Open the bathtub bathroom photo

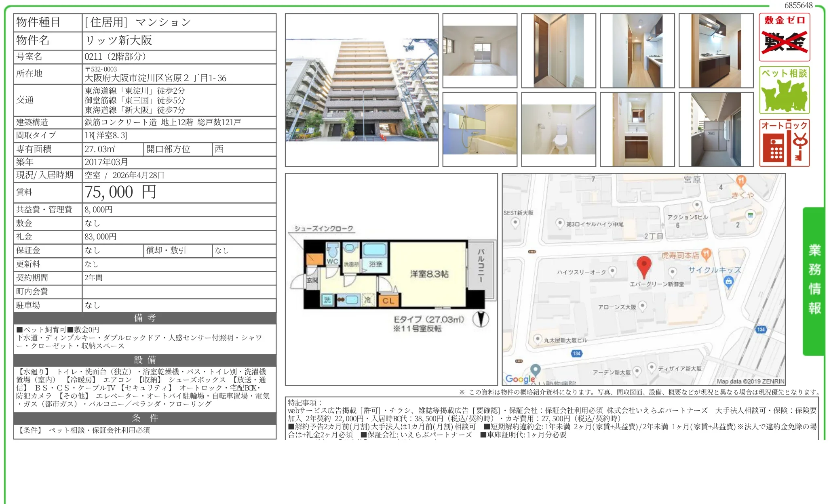[x=480, y=129]
